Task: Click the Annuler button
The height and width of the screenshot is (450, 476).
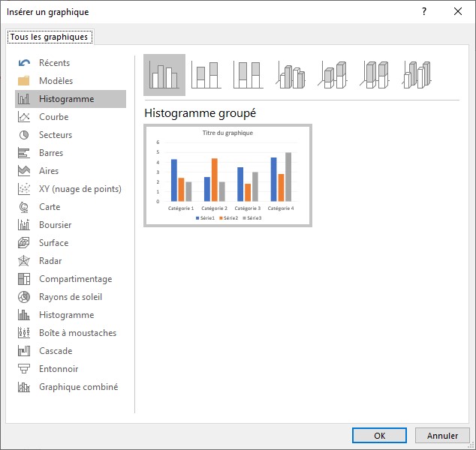Action: (442, 435)
